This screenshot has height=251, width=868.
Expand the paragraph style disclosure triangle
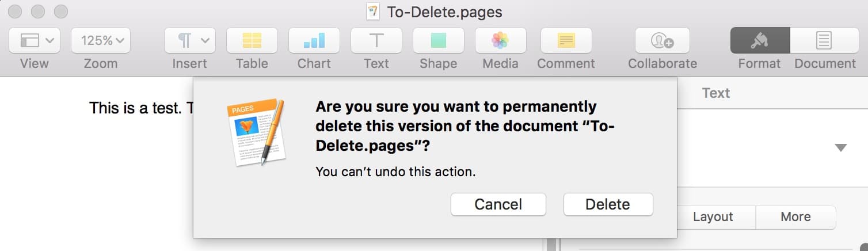tap(841, 148)
